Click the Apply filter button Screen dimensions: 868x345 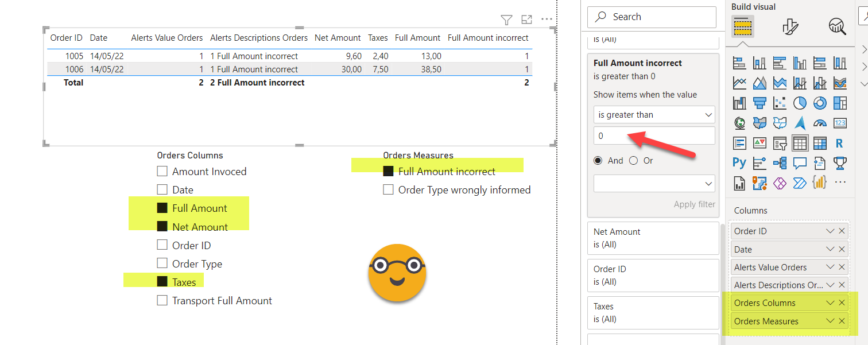click(694, 204)
